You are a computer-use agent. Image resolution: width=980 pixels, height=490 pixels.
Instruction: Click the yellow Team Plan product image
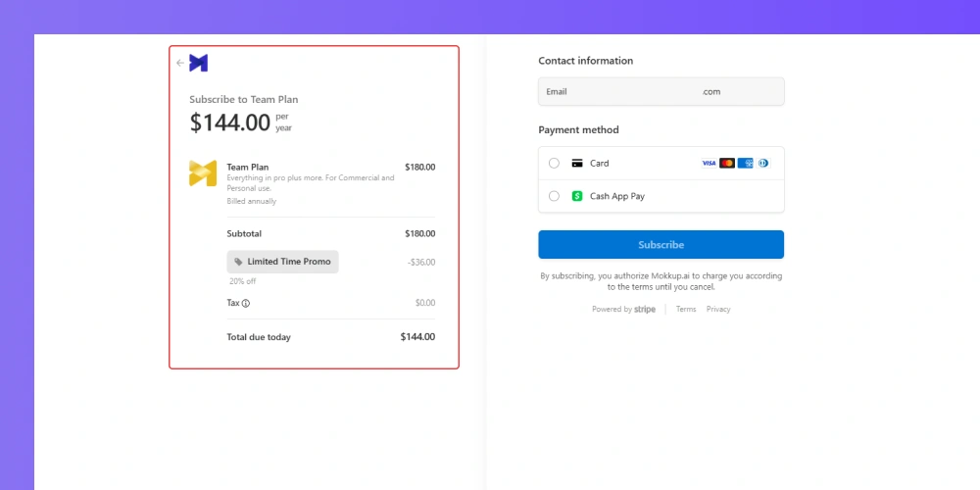203,173
